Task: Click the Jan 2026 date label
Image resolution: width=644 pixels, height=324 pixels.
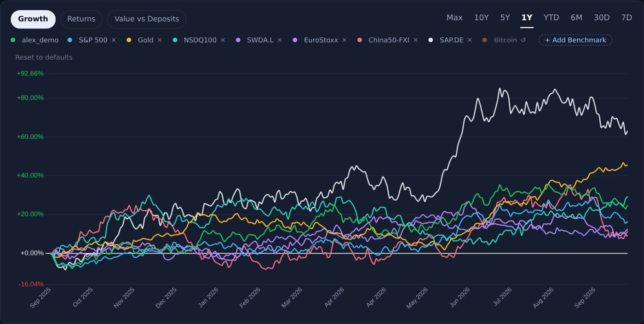Action: [x=208, y=297]
